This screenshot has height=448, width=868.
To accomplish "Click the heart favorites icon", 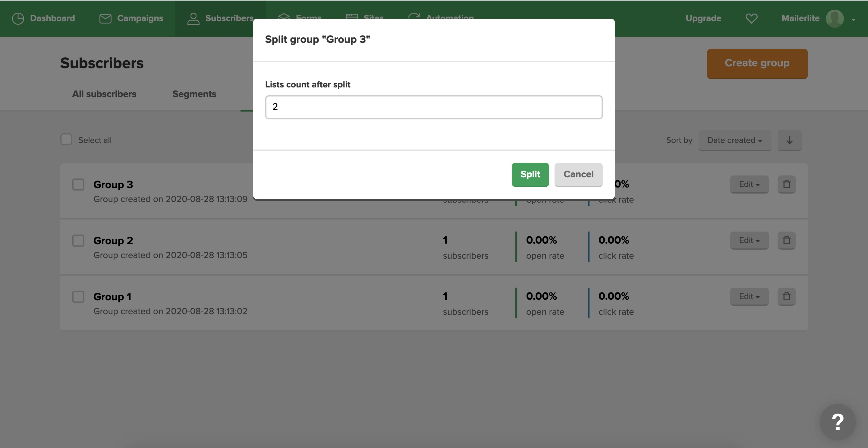I will click(751, 18).
